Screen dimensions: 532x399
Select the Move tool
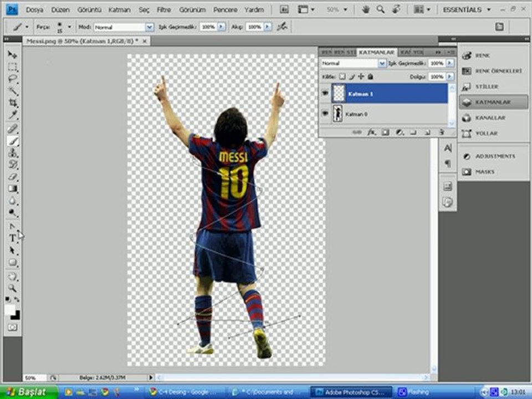click(x=12, y=55)
